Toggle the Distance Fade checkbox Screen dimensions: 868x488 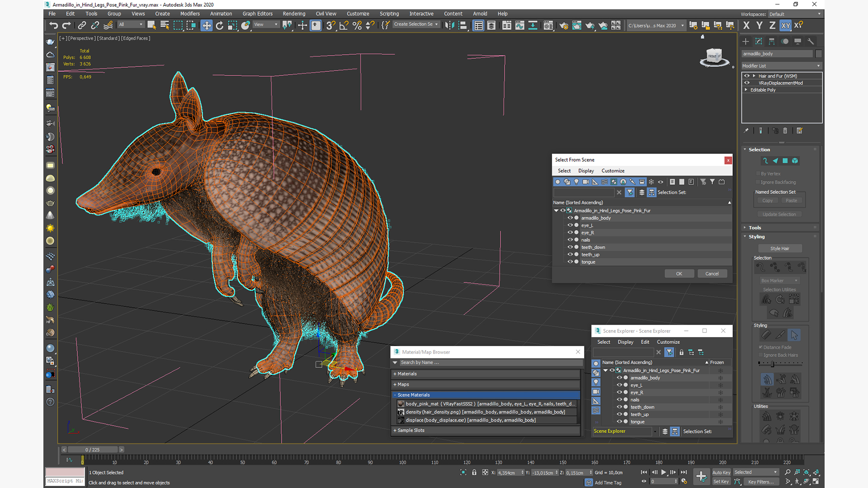coord(761,347)
